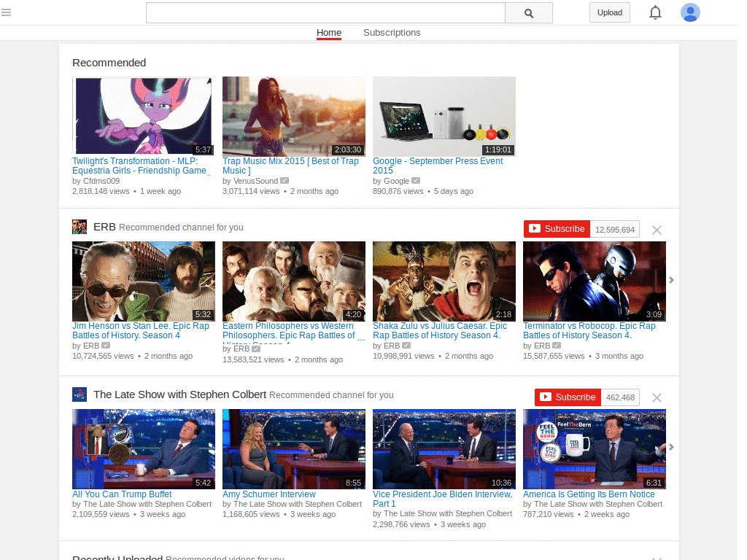Show next ERB videos with arrow
Screen dimensions: 747x560
pos(671,280)
